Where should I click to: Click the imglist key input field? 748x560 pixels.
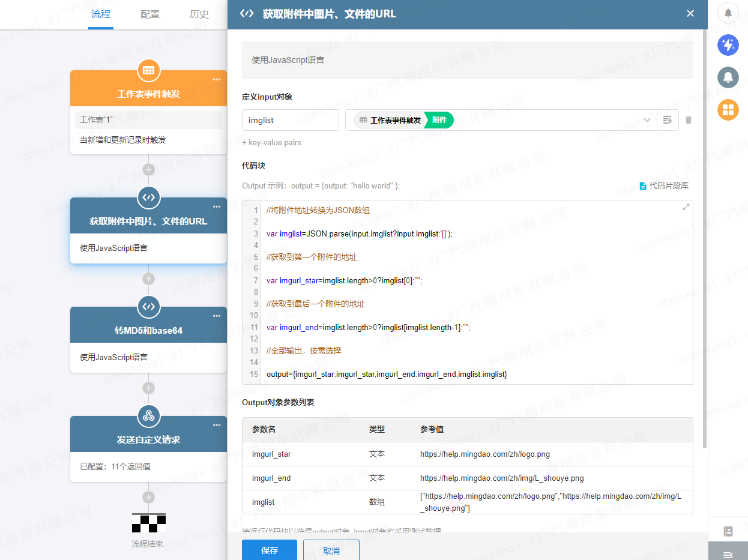(x=291, y=120)
